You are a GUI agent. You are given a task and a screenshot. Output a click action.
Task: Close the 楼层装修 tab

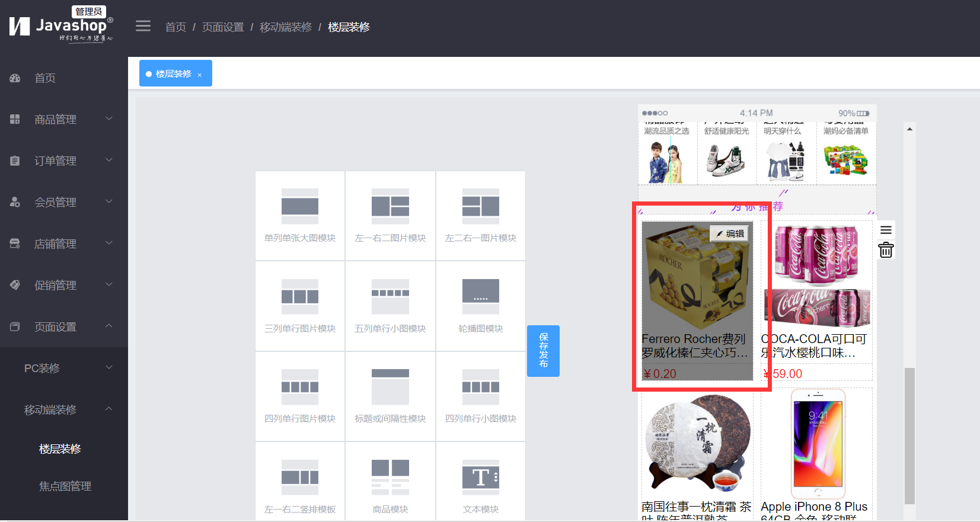[x=200, y=75]
